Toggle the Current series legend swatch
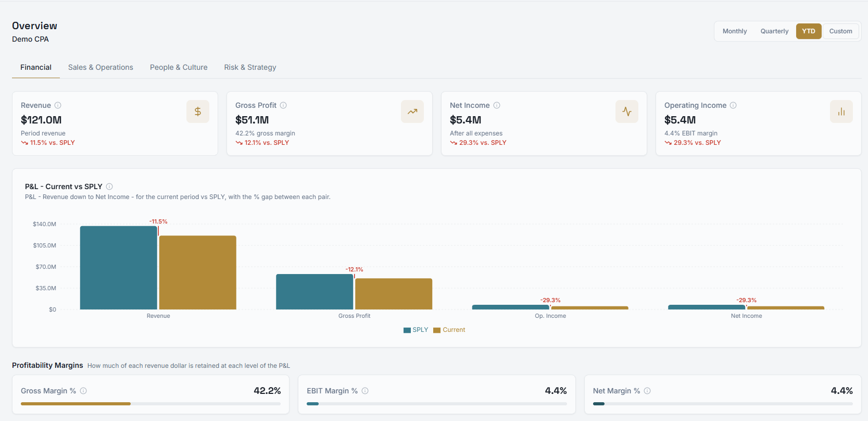 (437, 330)
